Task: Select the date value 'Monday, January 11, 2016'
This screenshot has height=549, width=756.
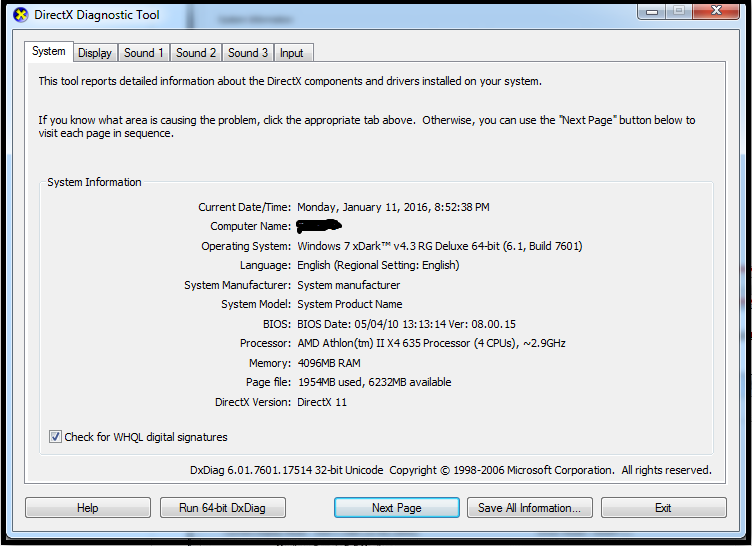Action: click(x=362, y=207)
